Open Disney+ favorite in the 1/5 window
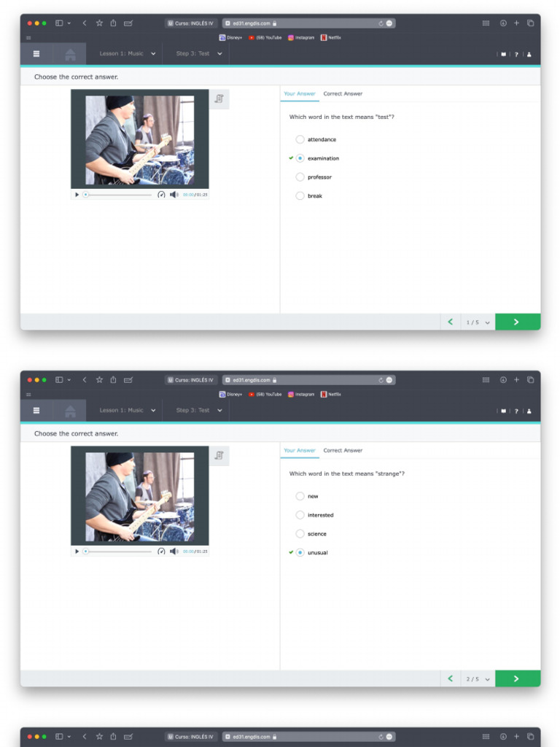The image size is (560, 747). point(230,38)
